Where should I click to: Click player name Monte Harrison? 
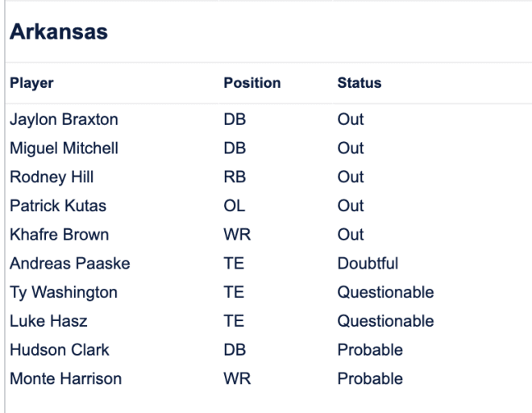click(x=66, y=379)
